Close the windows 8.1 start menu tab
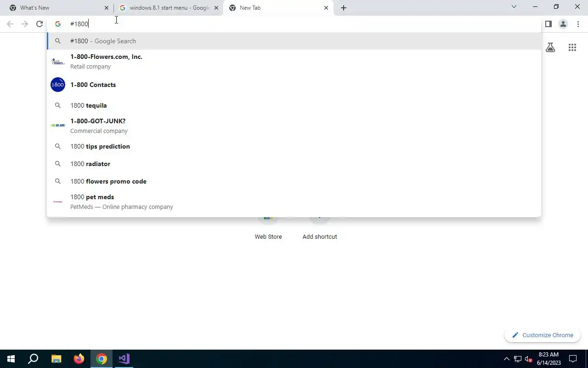The width and height of the screenshot is (588, 368). tap(216, 8)
